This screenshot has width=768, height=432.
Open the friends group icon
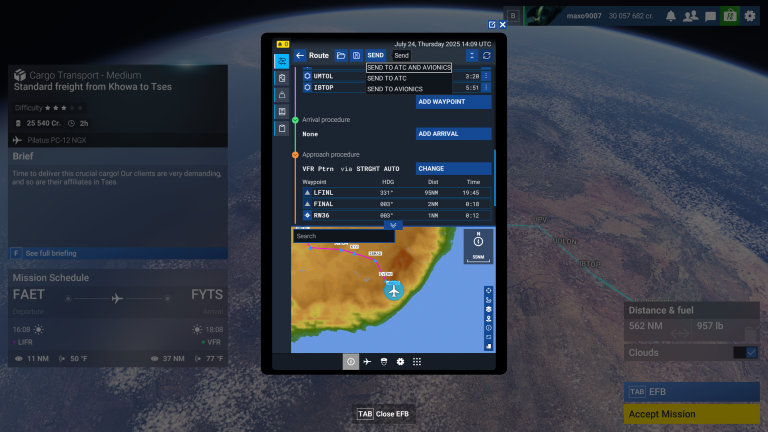pyautogui.click(x=691, y=16)
